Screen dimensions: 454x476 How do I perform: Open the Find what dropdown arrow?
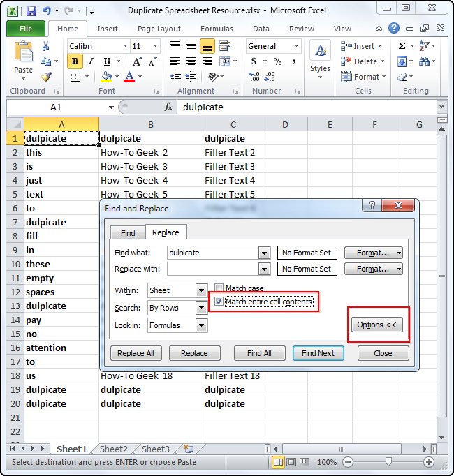[x=264, y=253]
